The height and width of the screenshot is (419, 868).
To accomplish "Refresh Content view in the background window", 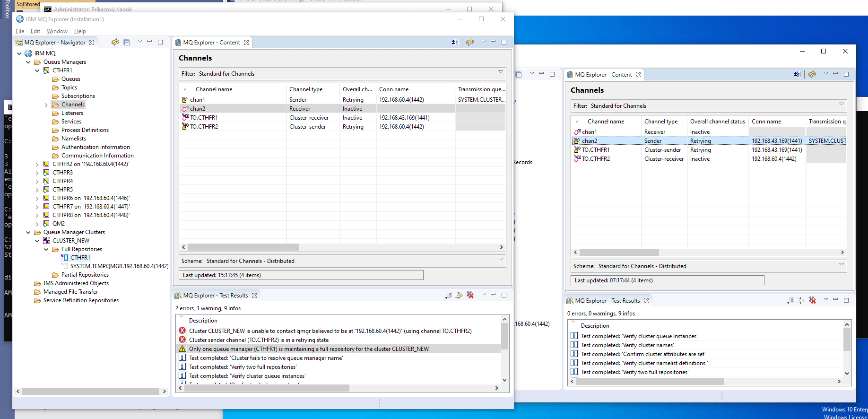I will click(812, 74).
